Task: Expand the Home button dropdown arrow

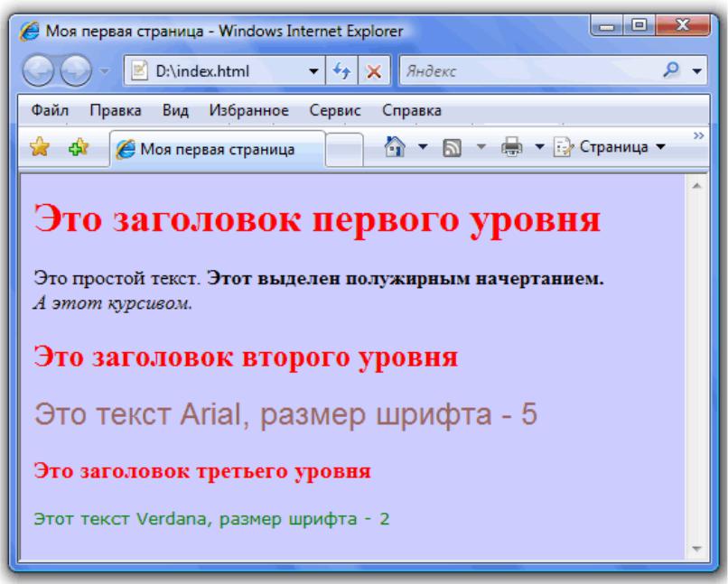Action: pos(423,146)
